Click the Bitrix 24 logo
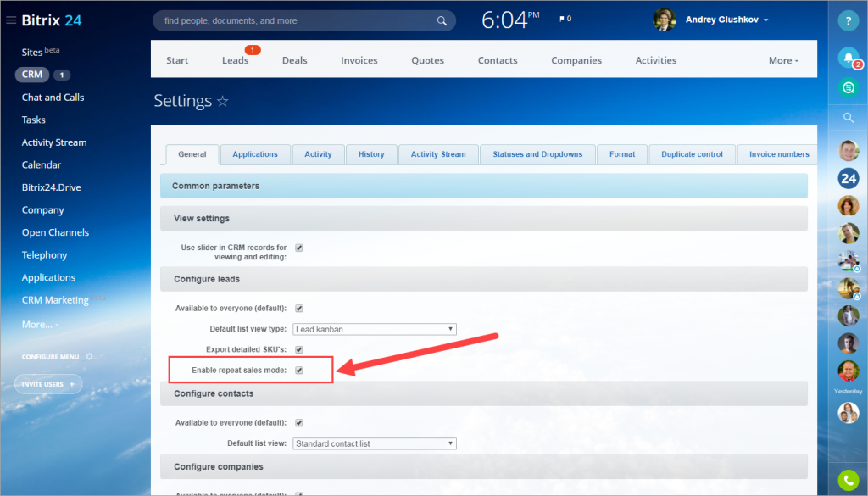The height and width of the screenshot is (496, 868). tap(52, 20)
